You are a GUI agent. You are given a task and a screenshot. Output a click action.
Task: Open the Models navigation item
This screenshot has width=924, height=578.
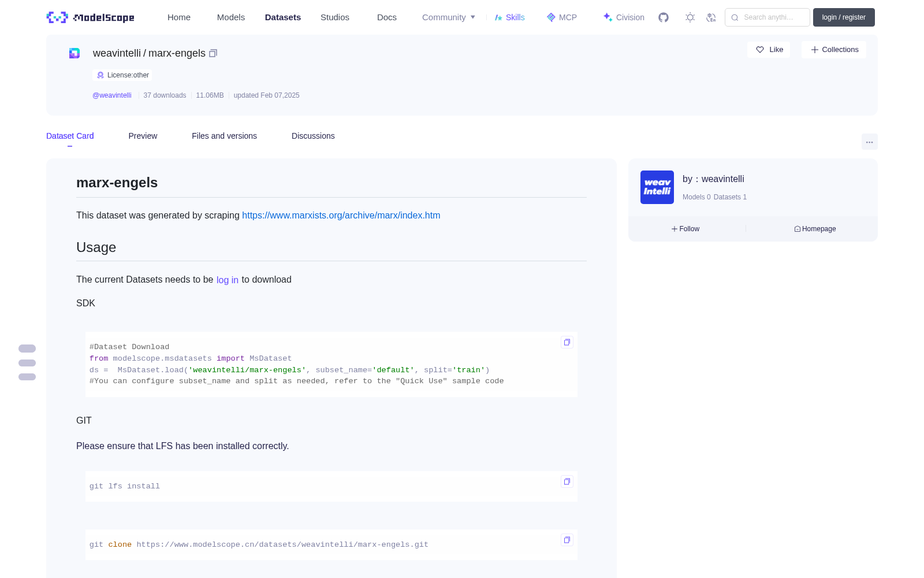coord(231,17)
